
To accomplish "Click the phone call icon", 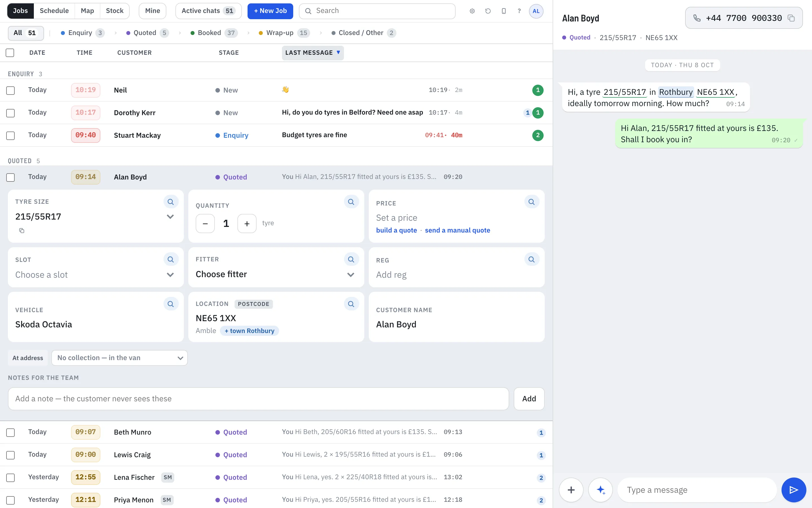I will click(x=697, y=18).
